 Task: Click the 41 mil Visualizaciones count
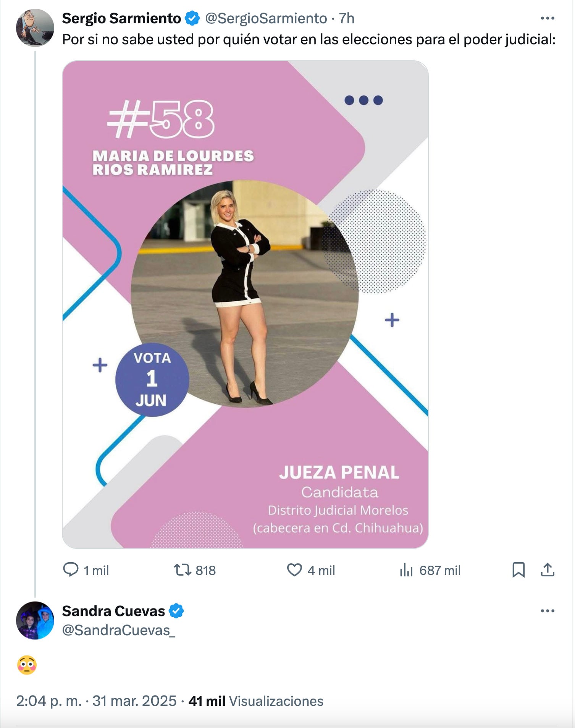tap(256, 701)
